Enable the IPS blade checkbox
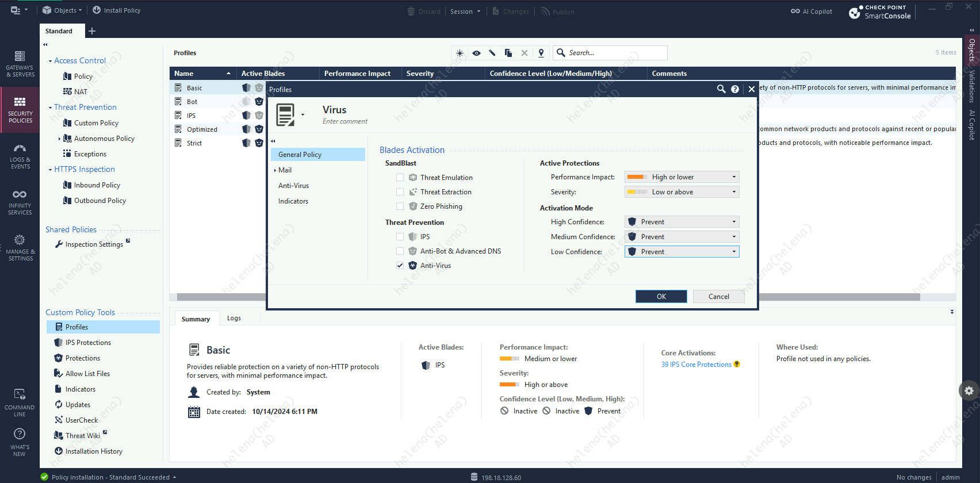This screenshot has width=980, height=483. (400, 237)
